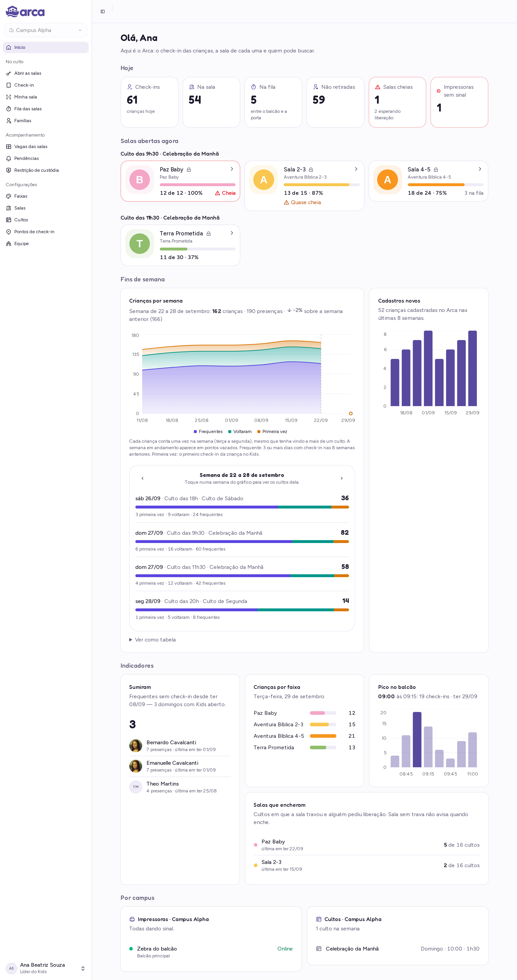
Task: Click the Check-in sidebar icon
Action: tap(8, 85)
